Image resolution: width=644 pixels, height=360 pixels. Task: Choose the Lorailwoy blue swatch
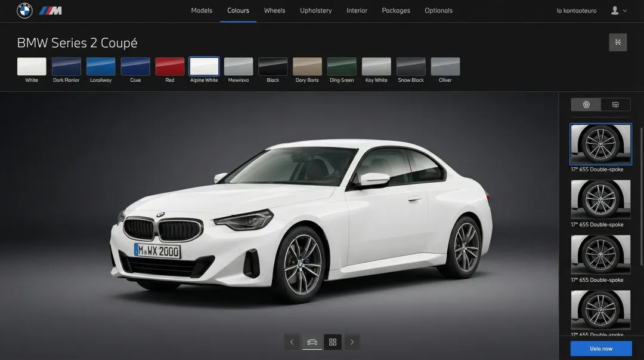pos(101,66)
